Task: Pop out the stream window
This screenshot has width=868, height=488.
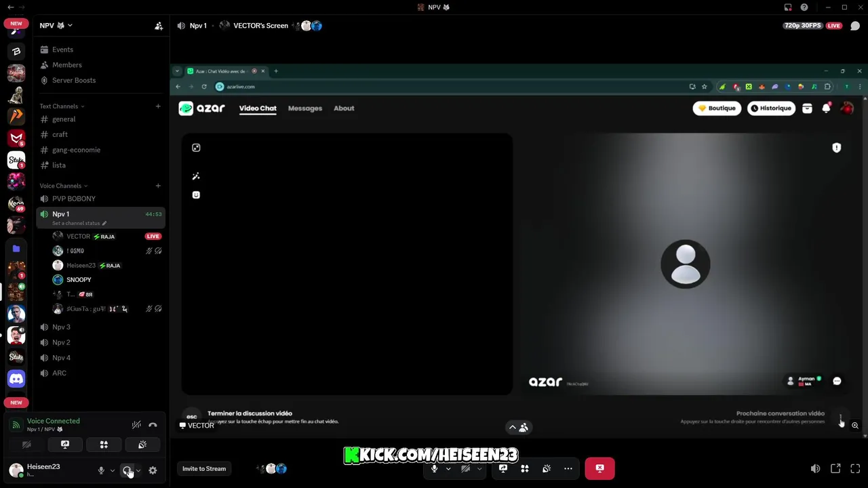Action: 835,468
